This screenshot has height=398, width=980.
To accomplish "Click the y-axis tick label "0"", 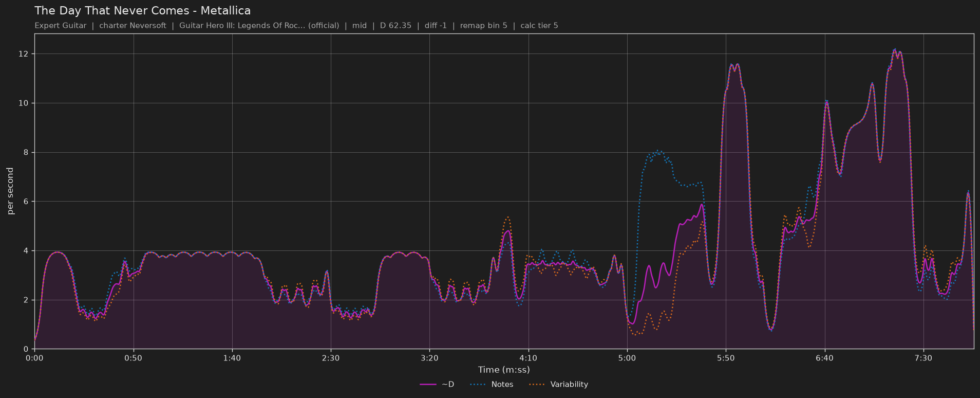I will point(27,349).
